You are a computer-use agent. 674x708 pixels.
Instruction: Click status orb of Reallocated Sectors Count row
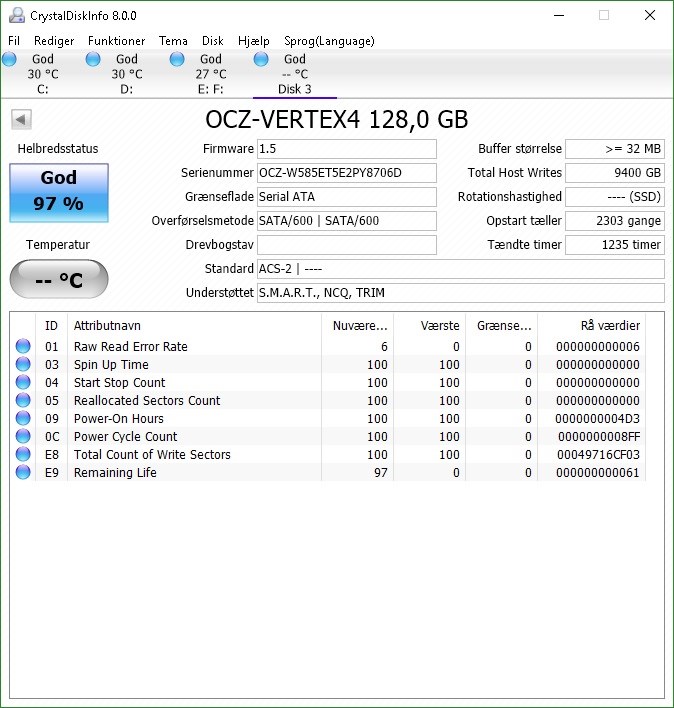point(23,401)
